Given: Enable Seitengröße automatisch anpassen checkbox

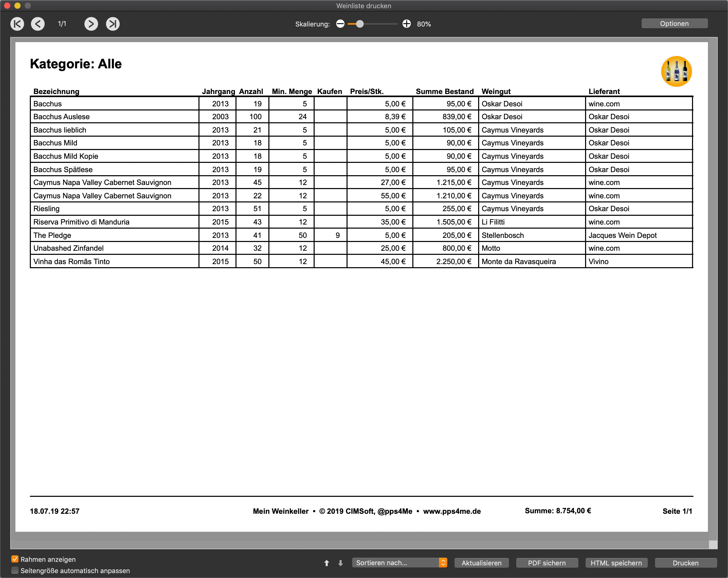Looking at the screenshot, I should 15,570.
